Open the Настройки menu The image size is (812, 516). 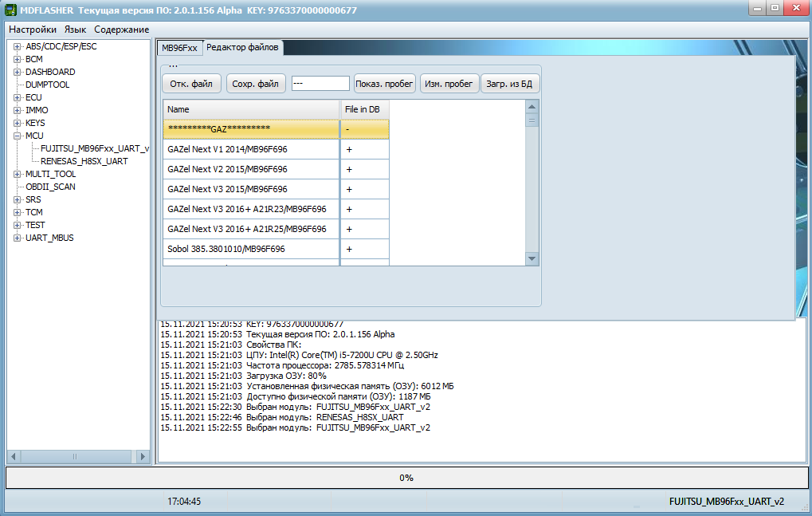coord(33,30)
